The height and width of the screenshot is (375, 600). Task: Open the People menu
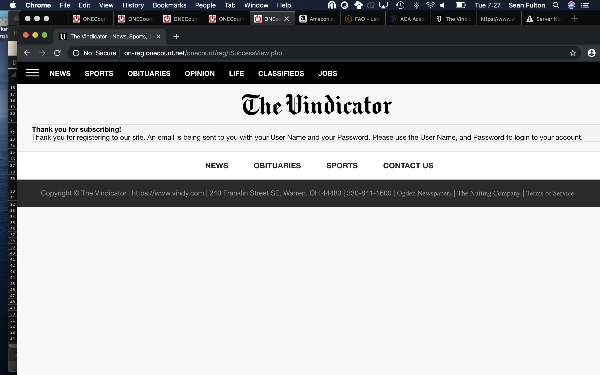(205, 5)
